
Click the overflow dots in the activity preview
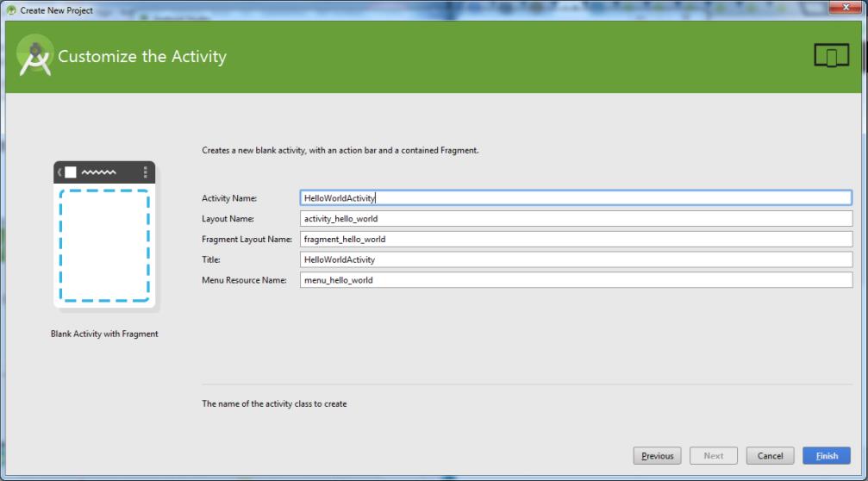pyautogui.click(x=145, y=172)
